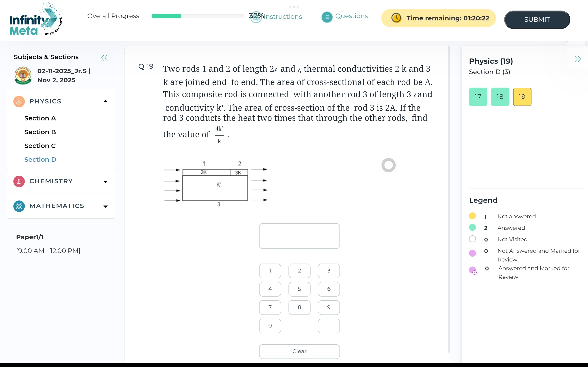This screenshot has height=367, width=588.
Task: Click the clock timer icon
Action: click(x=396, y=18)
